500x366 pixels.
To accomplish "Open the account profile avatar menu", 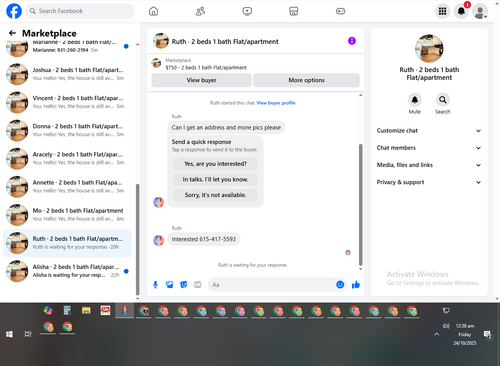I will (x=480, y=11).
